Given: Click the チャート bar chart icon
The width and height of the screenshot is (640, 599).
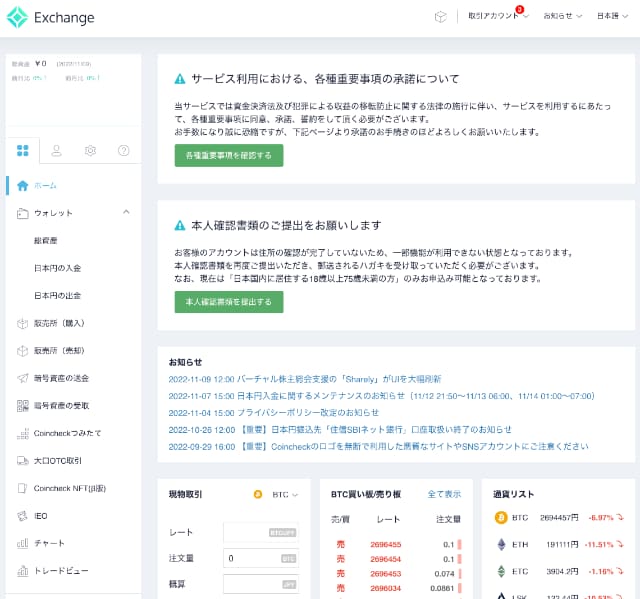Looking at the screenshot, I should (22, 544).
